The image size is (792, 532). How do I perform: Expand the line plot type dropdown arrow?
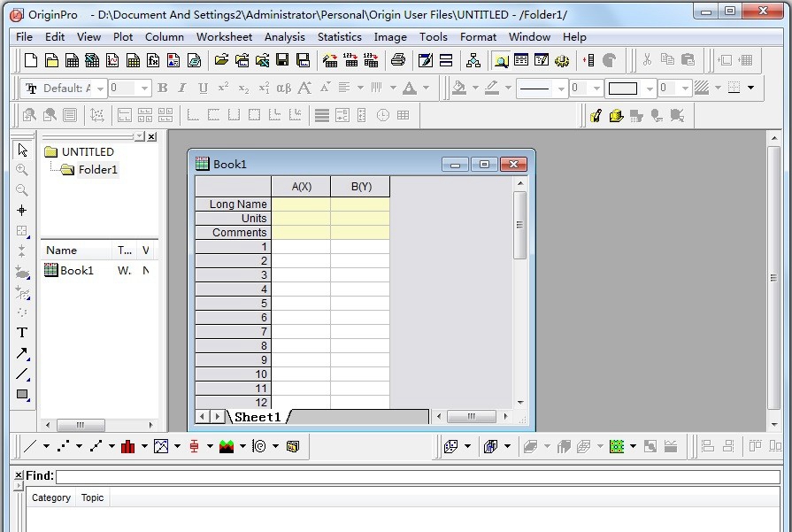pos(47,446)
